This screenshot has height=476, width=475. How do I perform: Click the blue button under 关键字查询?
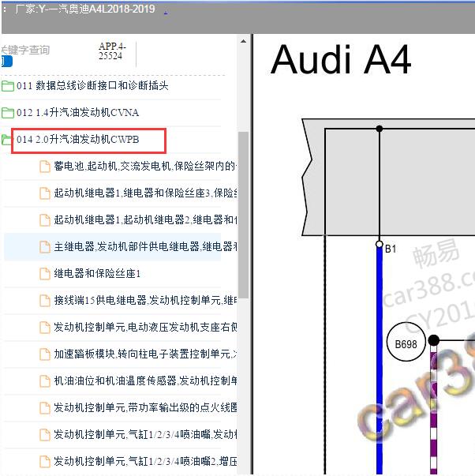tap(6, 61)
